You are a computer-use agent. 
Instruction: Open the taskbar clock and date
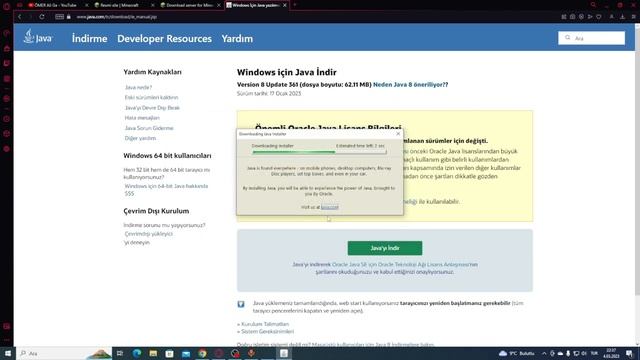coord(611,353)
